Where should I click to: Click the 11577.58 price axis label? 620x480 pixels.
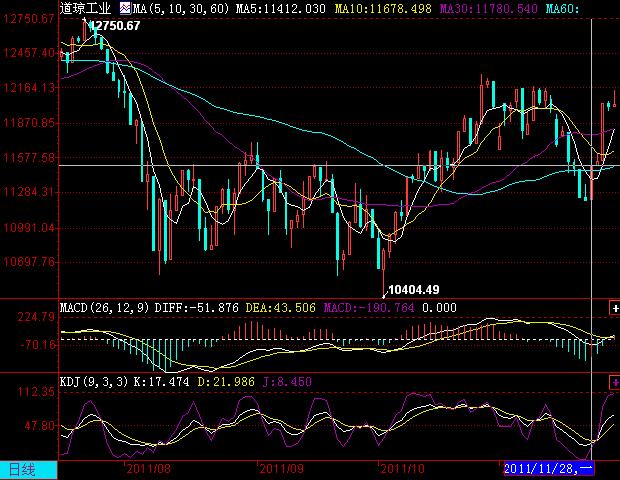30,158
